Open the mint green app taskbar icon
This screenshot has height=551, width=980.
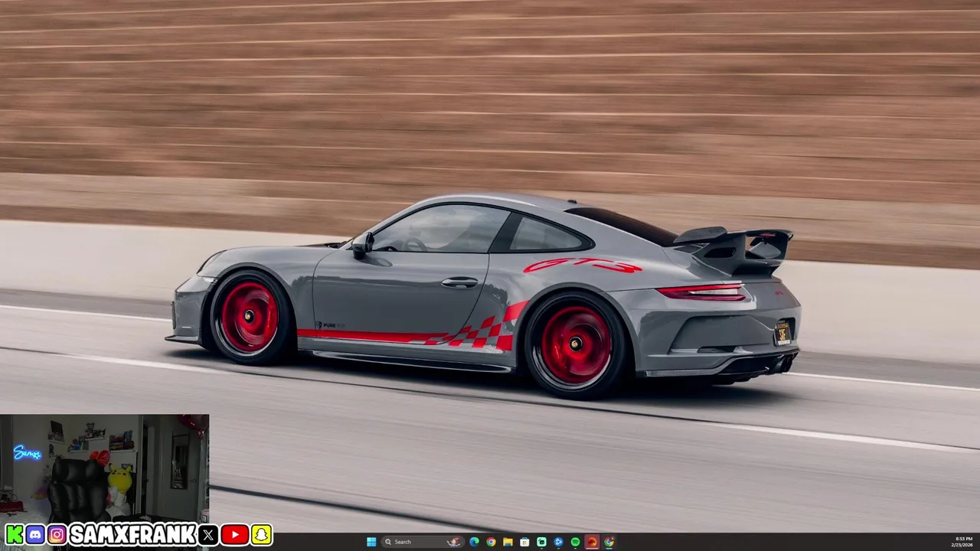(x=541, y=542)
